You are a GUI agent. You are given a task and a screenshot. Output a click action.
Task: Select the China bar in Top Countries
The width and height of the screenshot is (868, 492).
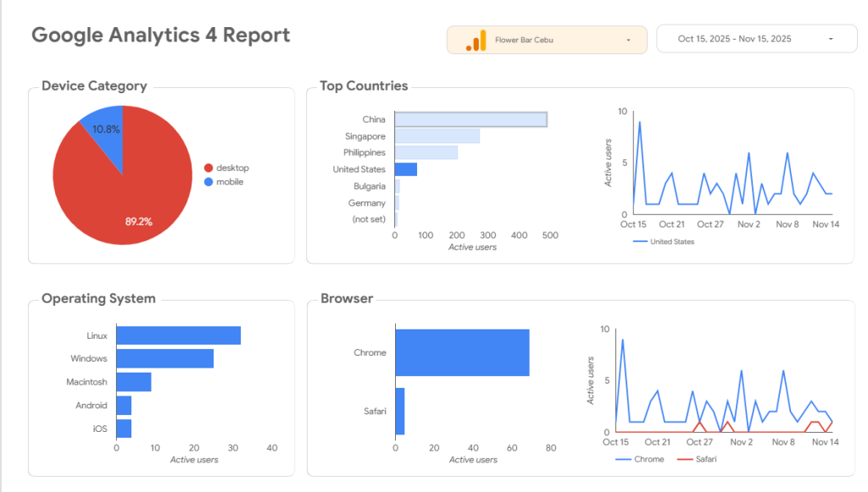pyautogui.click(x=470, y=119)
